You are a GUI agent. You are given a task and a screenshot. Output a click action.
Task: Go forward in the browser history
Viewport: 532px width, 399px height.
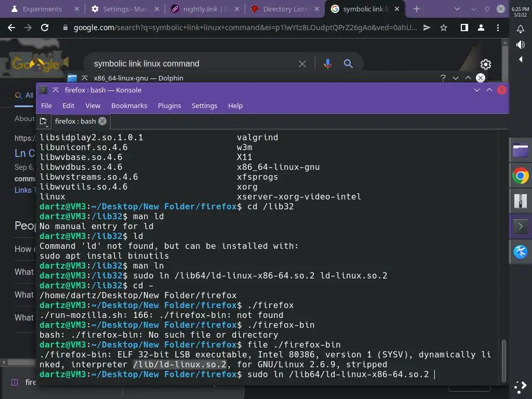pos(28,28)
